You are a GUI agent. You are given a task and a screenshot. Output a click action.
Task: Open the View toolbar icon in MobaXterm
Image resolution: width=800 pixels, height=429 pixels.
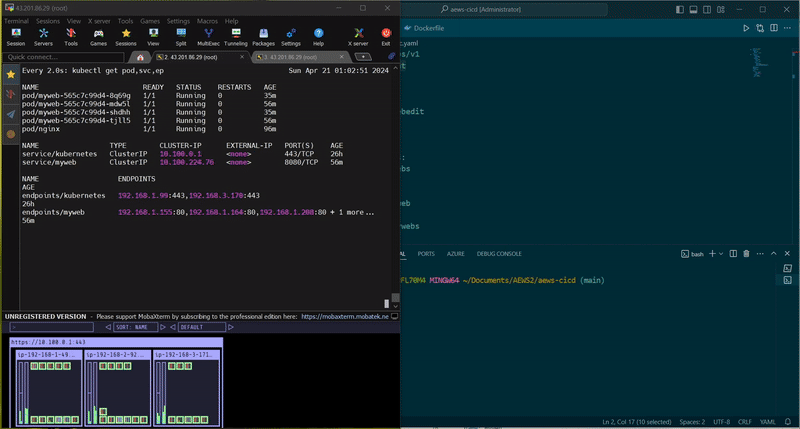[x=153, y=37]
